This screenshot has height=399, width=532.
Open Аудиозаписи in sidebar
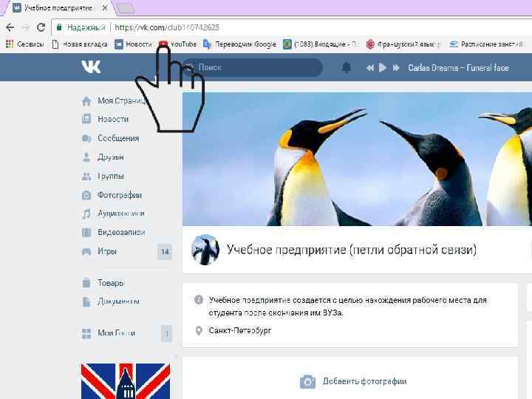coord(121,214)
